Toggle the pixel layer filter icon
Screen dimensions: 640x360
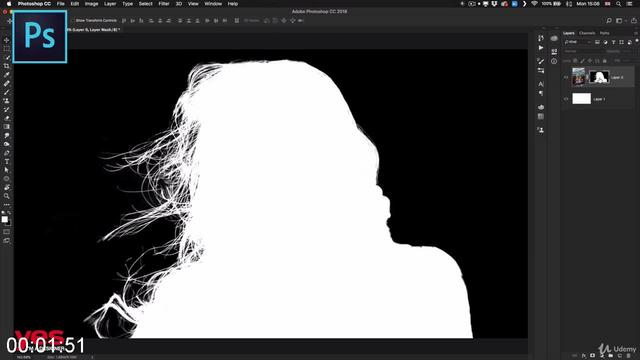coord(597,42)
